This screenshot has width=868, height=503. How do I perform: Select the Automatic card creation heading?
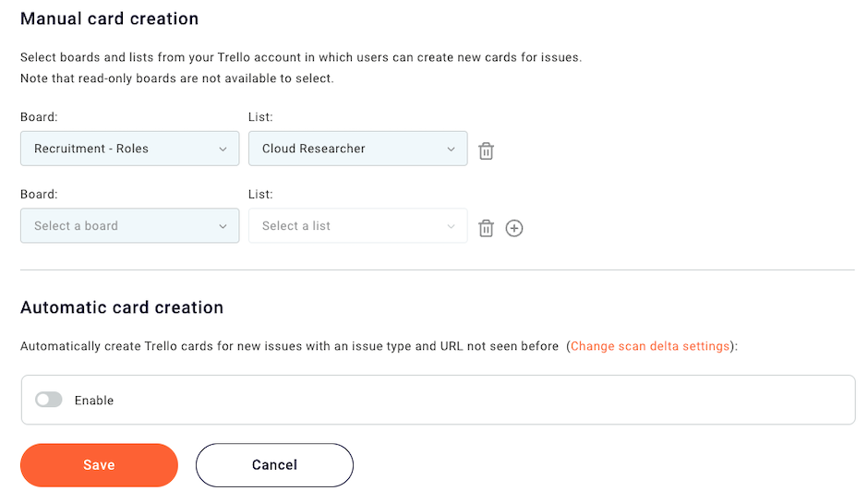click(x=122, y=307)
